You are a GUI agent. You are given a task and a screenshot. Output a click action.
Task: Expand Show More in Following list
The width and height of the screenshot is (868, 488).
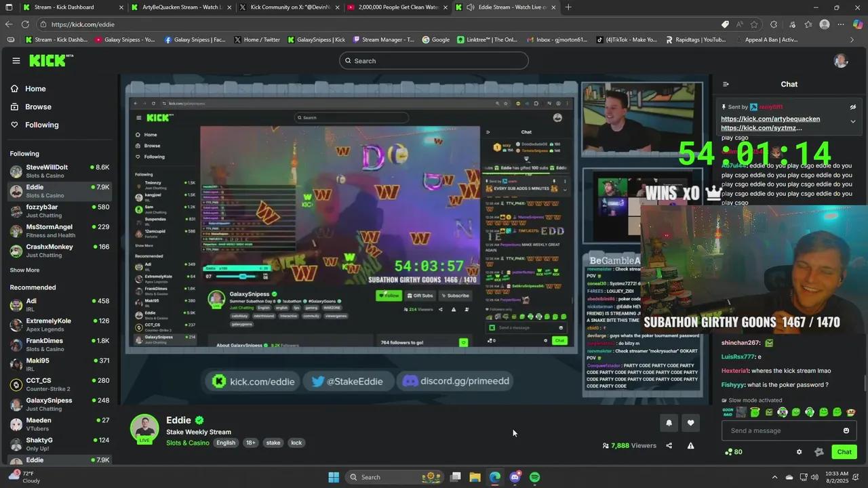coord(24,270)
